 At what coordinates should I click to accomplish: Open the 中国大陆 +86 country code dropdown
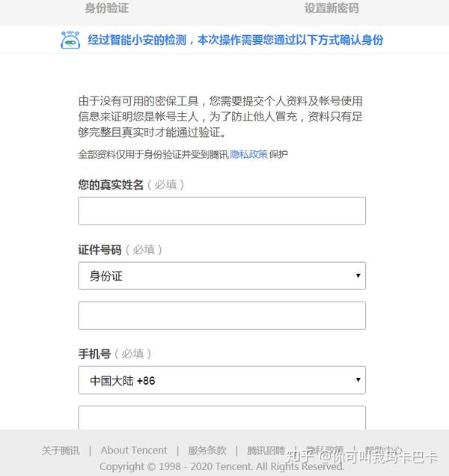pos(222,380)
